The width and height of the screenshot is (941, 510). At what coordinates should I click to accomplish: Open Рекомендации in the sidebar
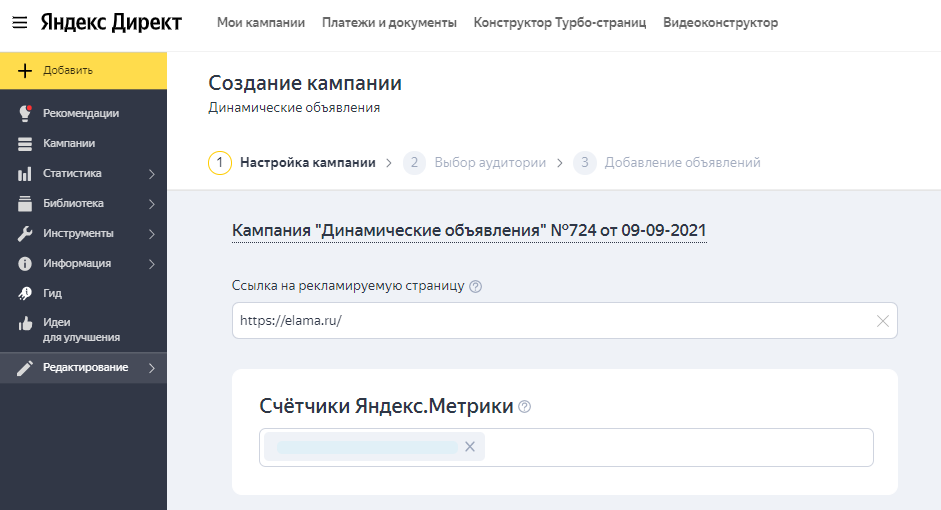83,113
